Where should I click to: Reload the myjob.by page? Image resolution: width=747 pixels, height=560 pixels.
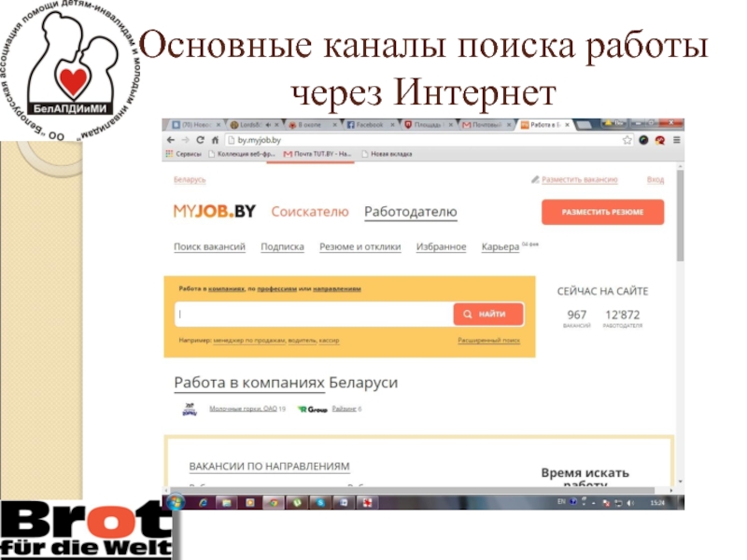point(200,140)
